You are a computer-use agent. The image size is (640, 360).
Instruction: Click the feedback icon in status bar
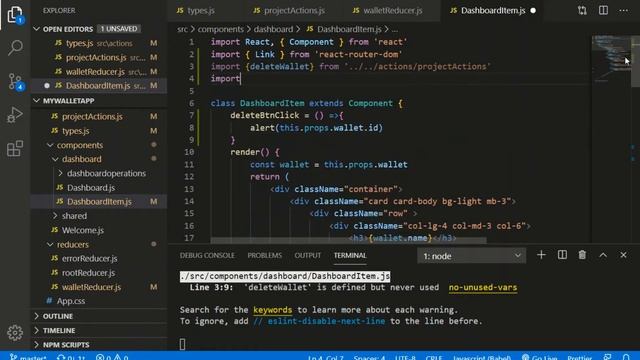pos(608,358)
